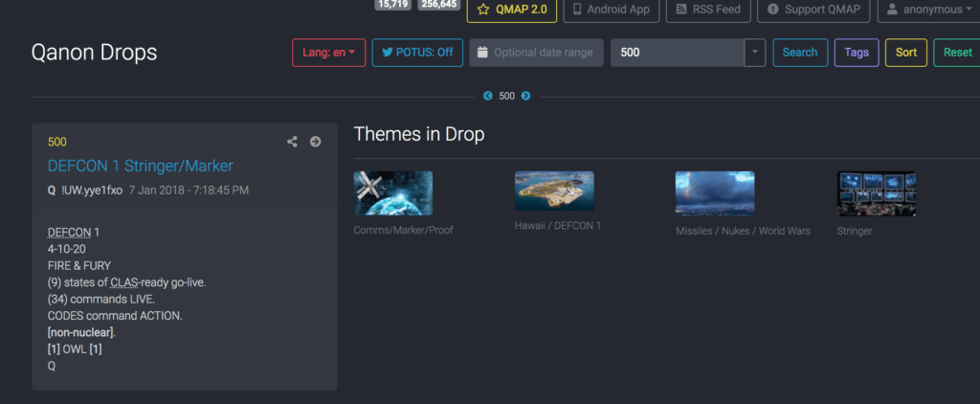Click the search box containing 500
Viewport: 980px width, 404px height.
coord(677,53)
